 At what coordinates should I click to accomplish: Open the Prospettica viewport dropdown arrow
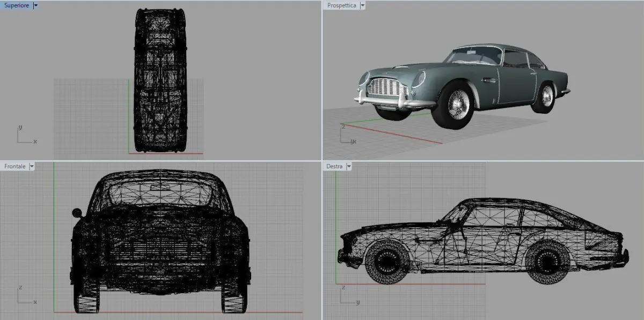click(363, 5)
